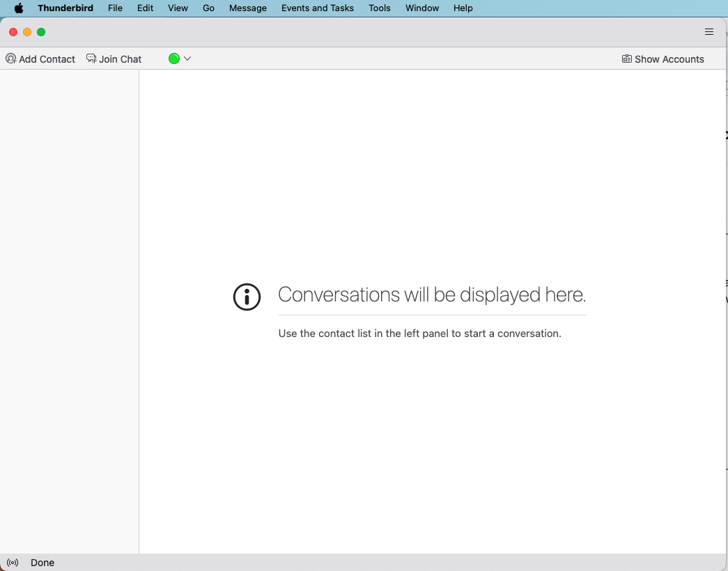Screen dimensions: 728x571
Task: Minimize the window with yellow button
Action: click(27, 32)
